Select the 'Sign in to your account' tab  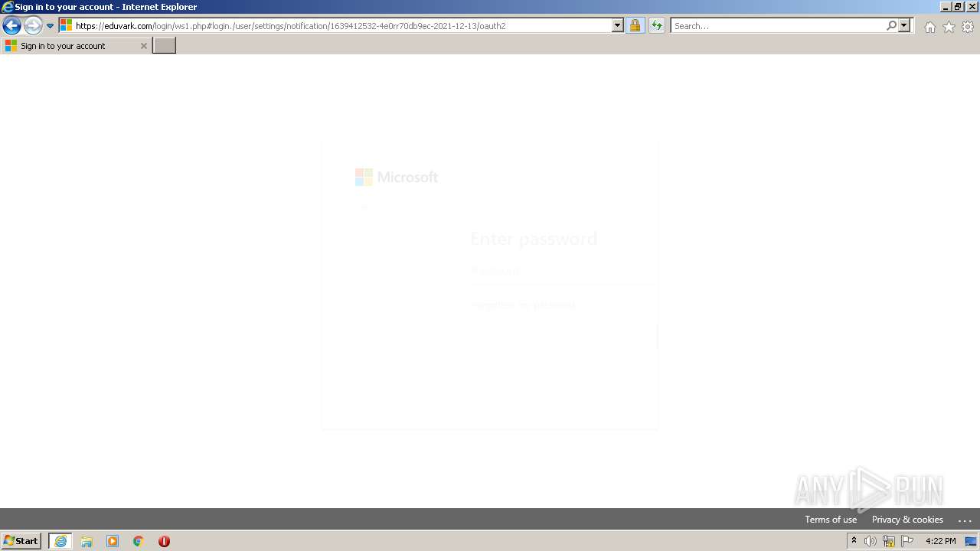[75, 46]
